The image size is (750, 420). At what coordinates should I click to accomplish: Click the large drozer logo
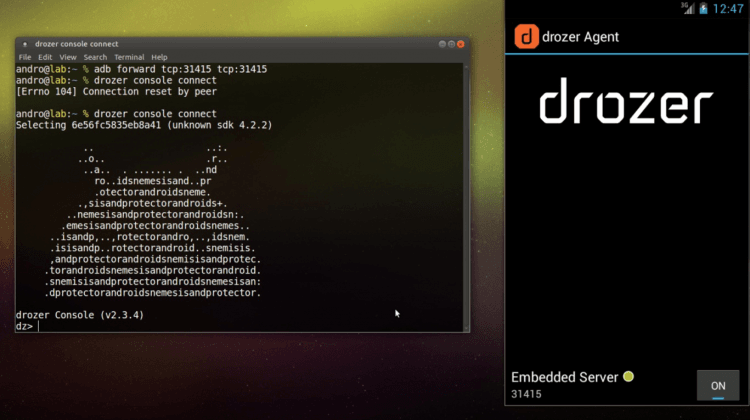[626, 101]
